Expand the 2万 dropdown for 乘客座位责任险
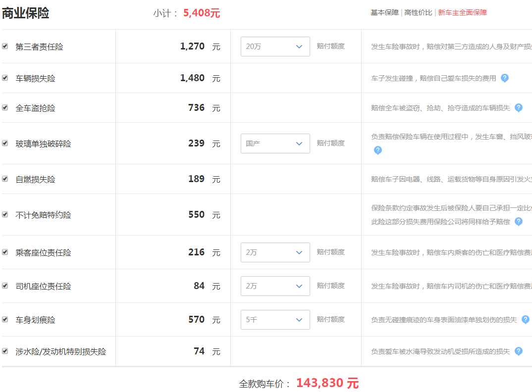 pos(275,252)
